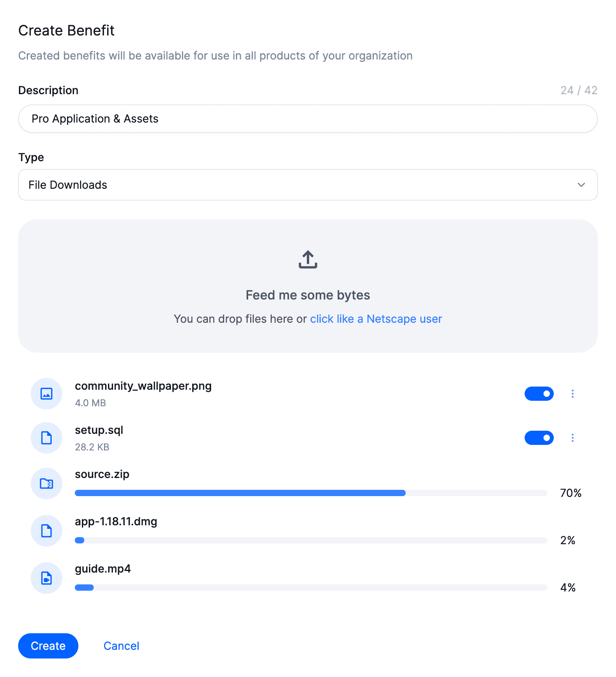
Task: Open the Type dropdown showing File Downloads
Action: 307,185
